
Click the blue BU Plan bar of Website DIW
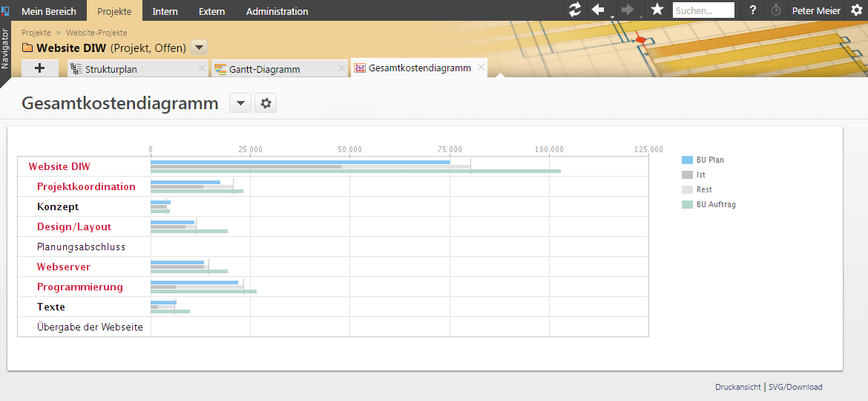300,163
